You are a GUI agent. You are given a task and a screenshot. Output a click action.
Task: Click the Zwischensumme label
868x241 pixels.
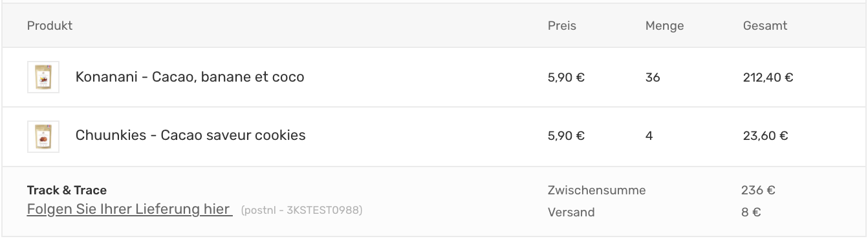click(x=596, y=190)
